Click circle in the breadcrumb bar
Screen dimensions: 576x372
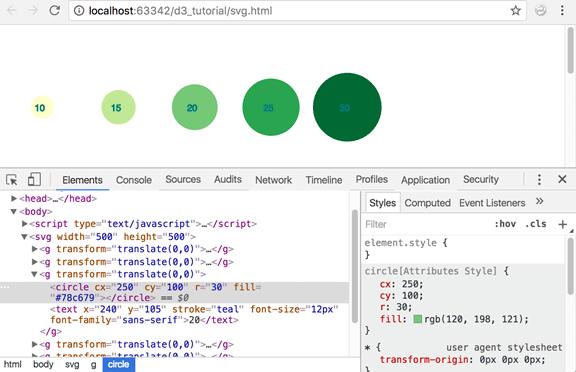tap(119, 365)
